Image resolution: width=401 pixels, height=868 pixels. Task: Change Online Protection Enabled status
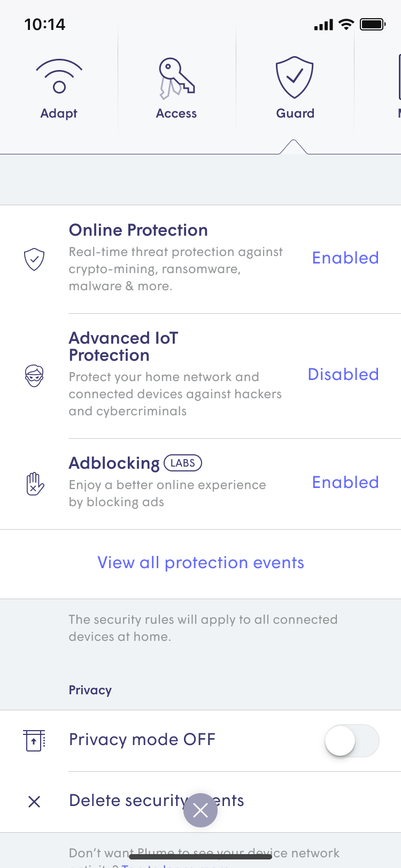coord(345,258)
